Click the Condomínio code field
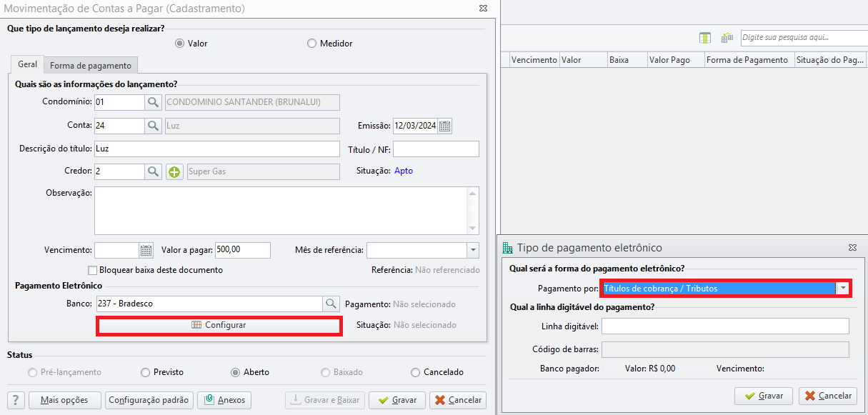 point(119,102)
